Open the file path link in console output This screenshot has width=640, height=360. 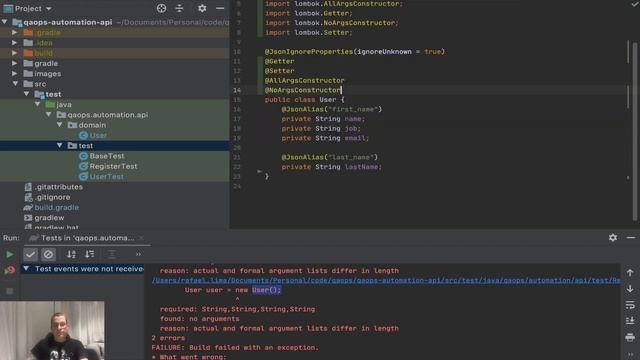tap(386, 280)
